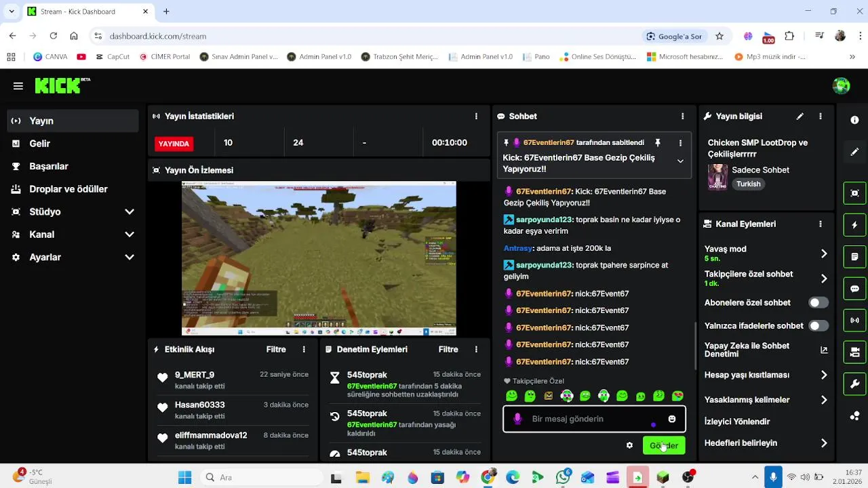This screenshot has height=488, width=868.
Task: Open Yavaş mod options chevron
Action: (824, 253)
